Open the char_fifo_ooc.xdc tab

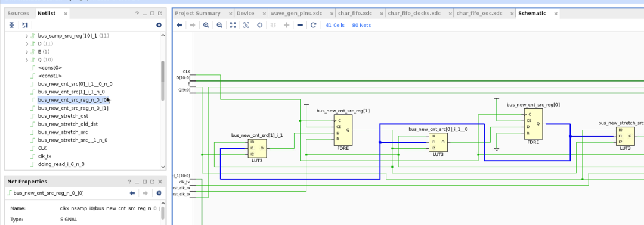pyautogui.click(x=479, y=14)
